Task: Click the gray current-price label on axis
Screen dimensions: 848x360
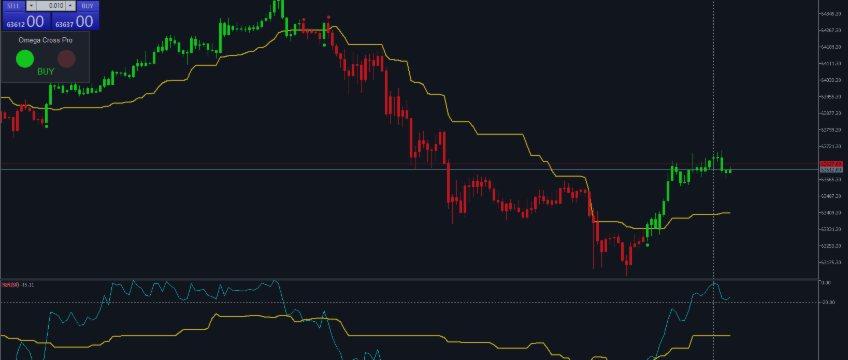Action: coord(831,170)
